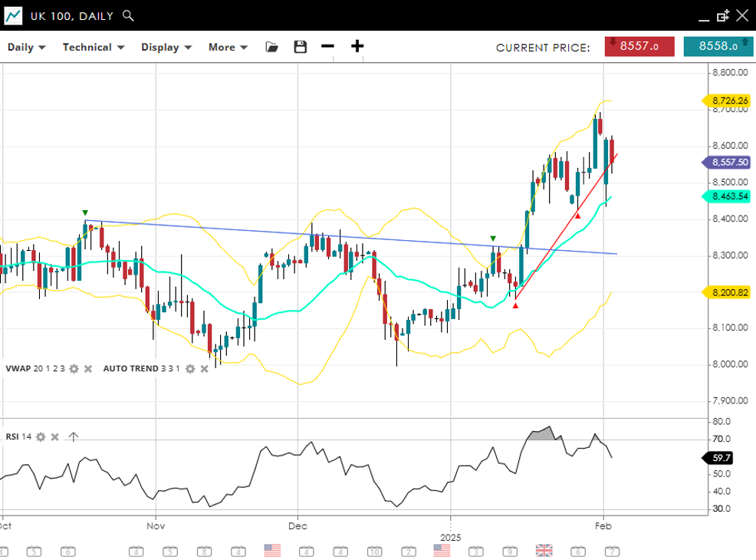Image resolution: width=756 pixels, height=560 pixels.
Task: Open VWAP indicator settings gear
Action: [x=74, y=369]
